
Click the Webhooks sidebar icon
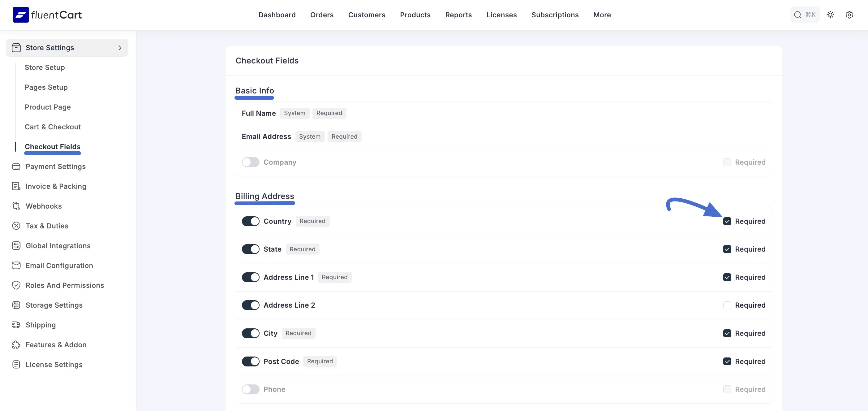coord(16,206)
